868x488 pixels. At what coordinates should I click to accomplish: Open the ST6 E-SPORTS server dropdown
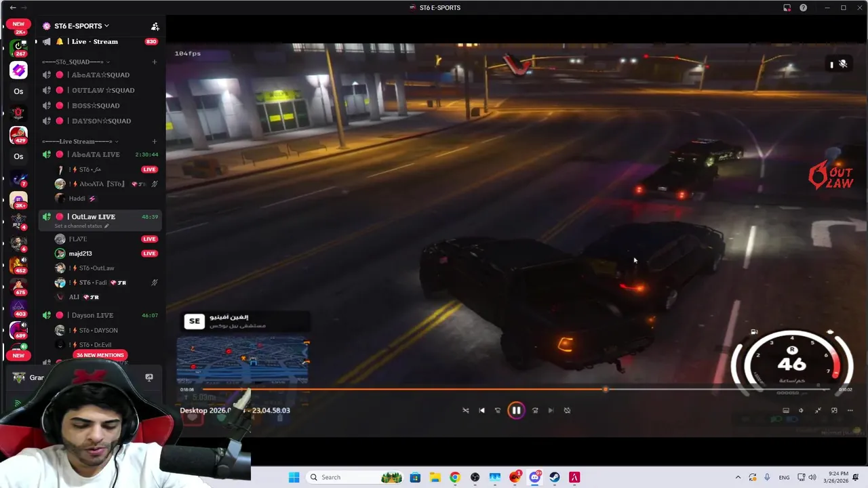coord(81,26)
